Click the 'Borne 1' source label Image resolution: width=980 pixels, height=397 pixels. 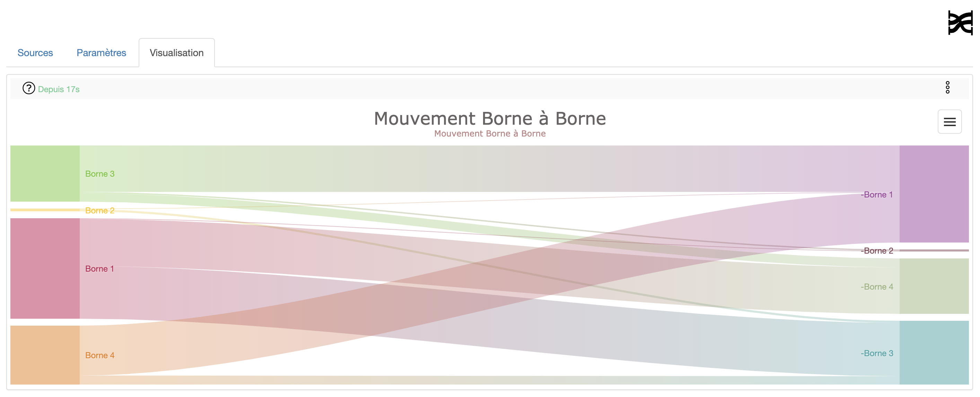(99, 269)
